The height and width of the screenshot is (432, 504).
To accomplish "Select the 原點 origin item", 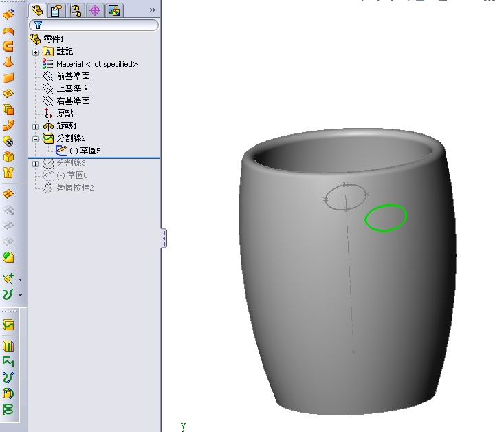I will click(65, 114).
